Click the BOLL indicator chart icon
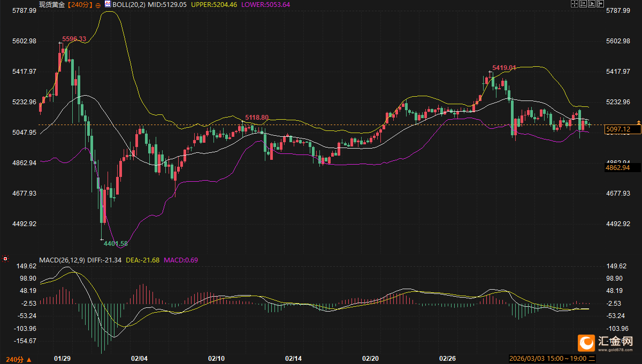Viewport: 642px width, 364px height. point(108,4)
